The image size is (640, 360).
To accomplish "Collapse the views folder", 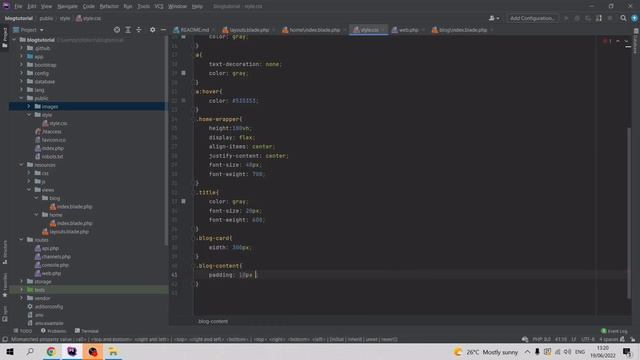I will click(x=29, y=190).
